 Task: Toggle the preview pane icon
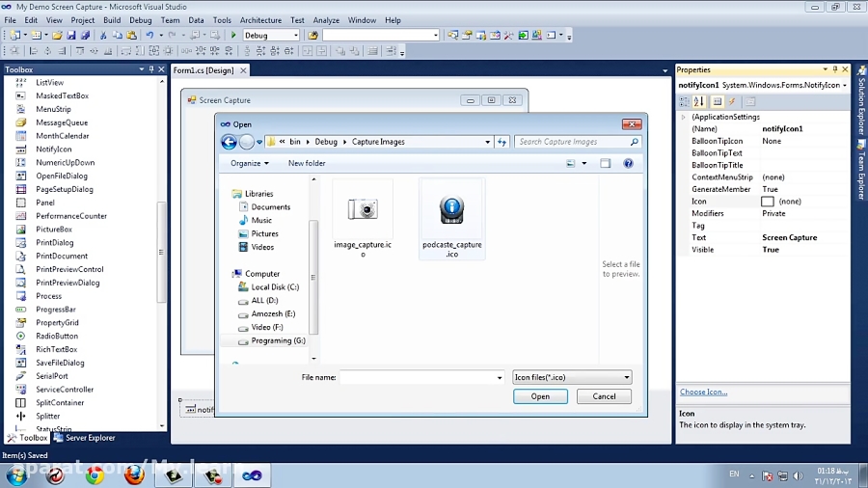point(606,164)
